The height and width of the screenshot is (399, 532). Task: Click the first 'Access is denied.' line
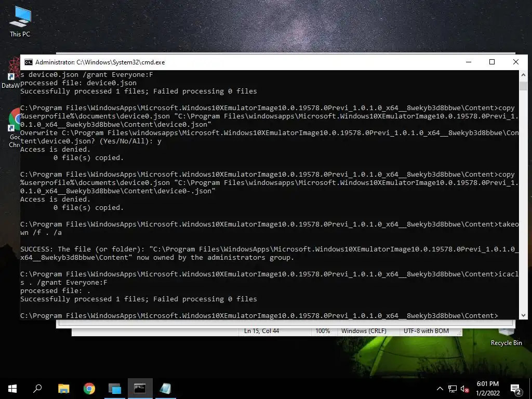(x=55, y=149)
